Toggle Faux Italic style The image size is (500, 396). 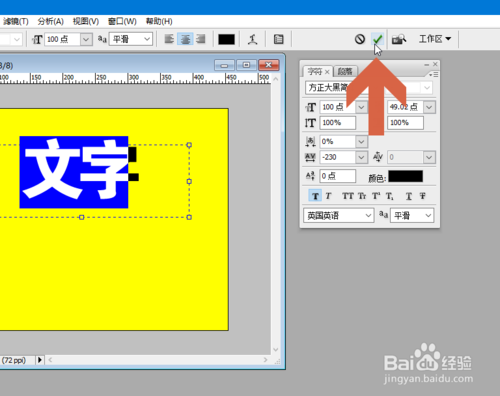click(x=328, y=196)
